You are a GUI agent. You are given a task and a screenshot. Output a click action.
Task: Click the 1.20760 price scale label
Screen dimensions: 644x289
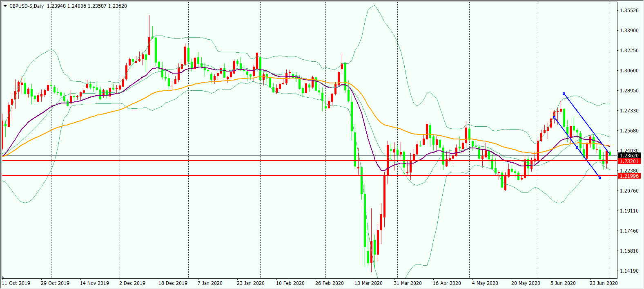[629, 190]
